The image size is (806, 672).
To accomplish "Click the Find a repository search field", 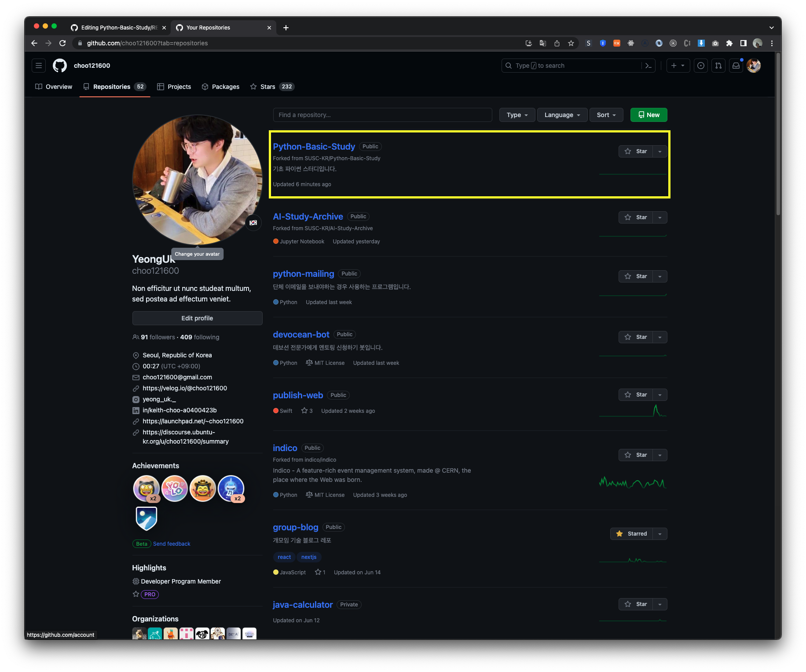I will pyautogui.click(x=382, y=115).
